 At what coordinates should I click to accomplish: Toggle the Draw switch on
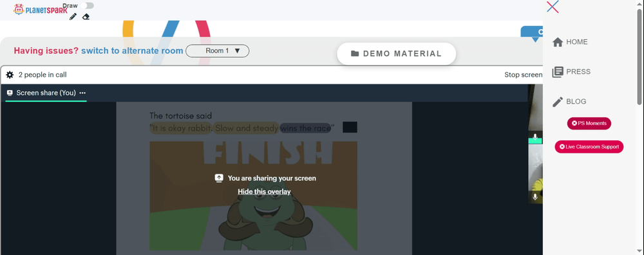coord(87,5)
